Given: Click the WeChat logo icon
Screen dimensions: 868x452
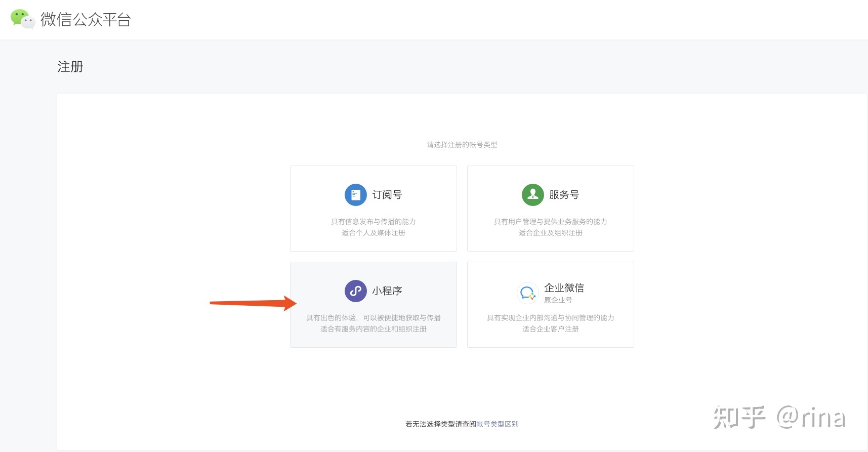Looking at the screenshot, I should coord(22,19).
